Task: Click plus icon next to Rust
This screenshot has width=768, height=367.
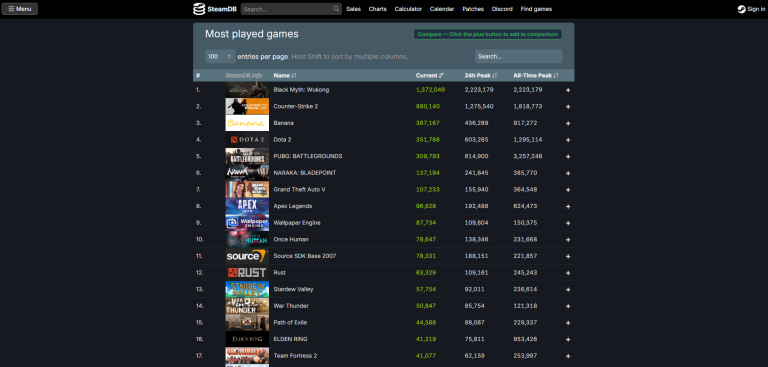Action: click(x=568, y=273)
